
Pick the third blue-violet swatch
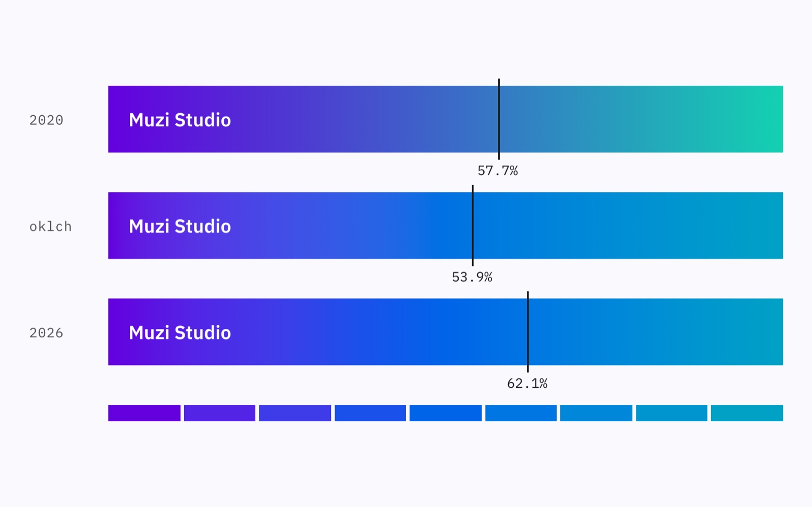click(295, 413)
